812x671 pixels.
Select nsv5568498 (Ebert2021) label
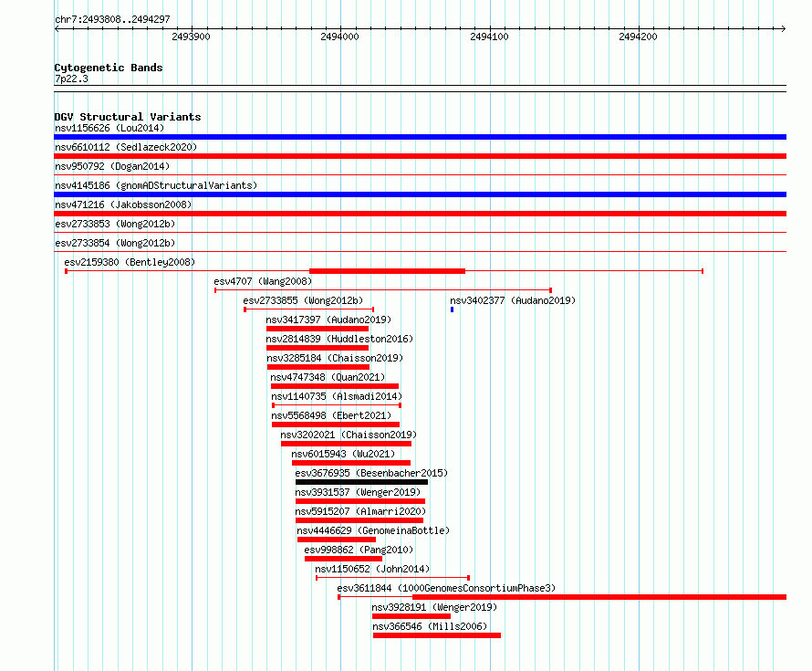point(331,415)
